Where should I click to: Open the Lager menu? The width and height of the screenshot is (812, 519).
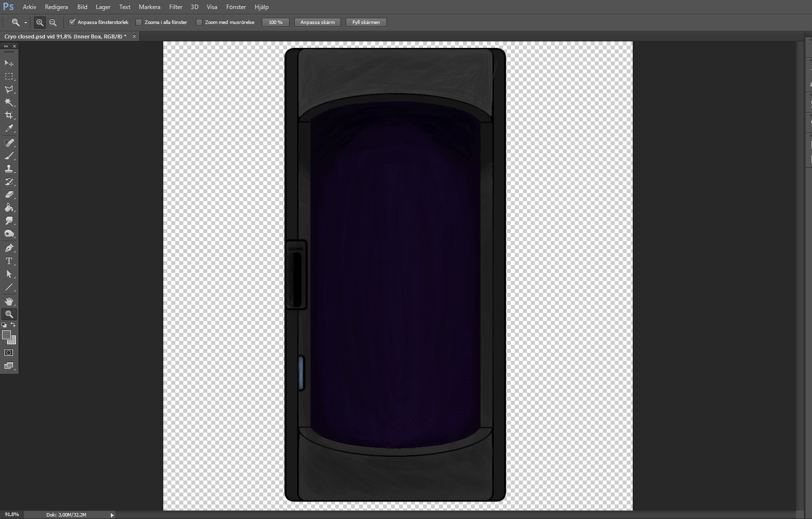103,7
